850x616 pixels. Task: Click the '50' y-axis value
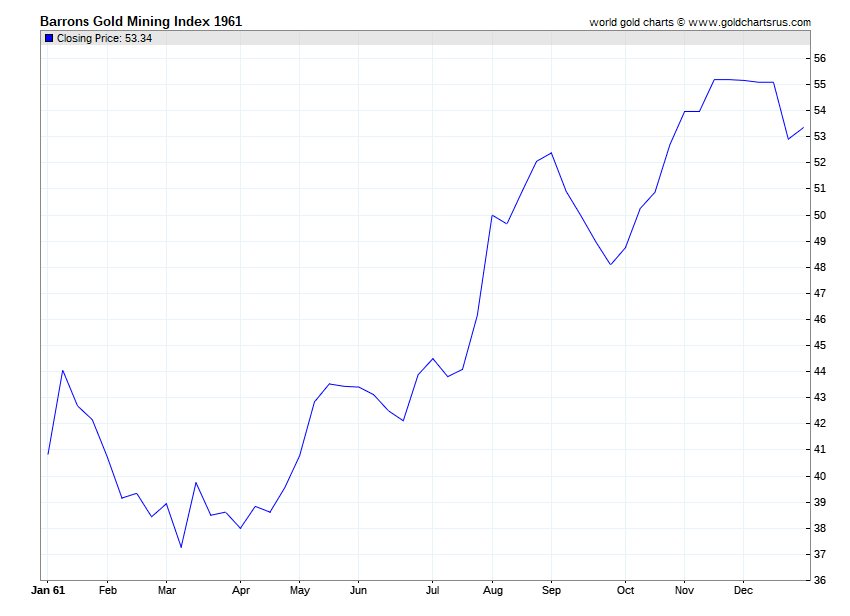coord(820,215)
